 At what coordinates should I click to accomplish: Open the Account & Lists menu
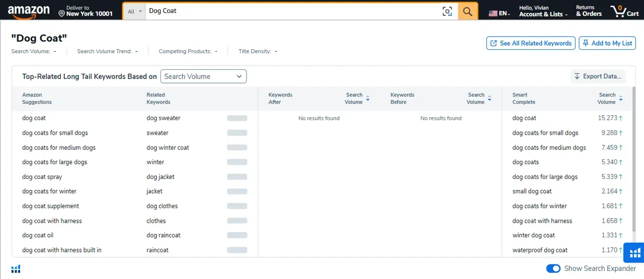coord(543,11)
